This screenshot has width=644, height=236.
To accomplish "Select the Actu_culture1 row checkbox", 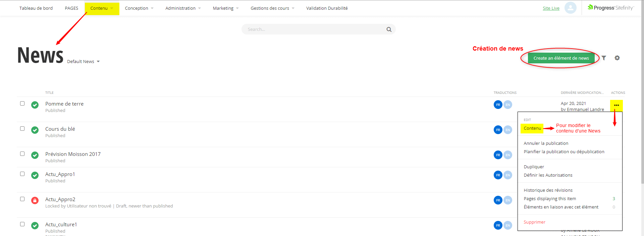I will click(22, 224).
